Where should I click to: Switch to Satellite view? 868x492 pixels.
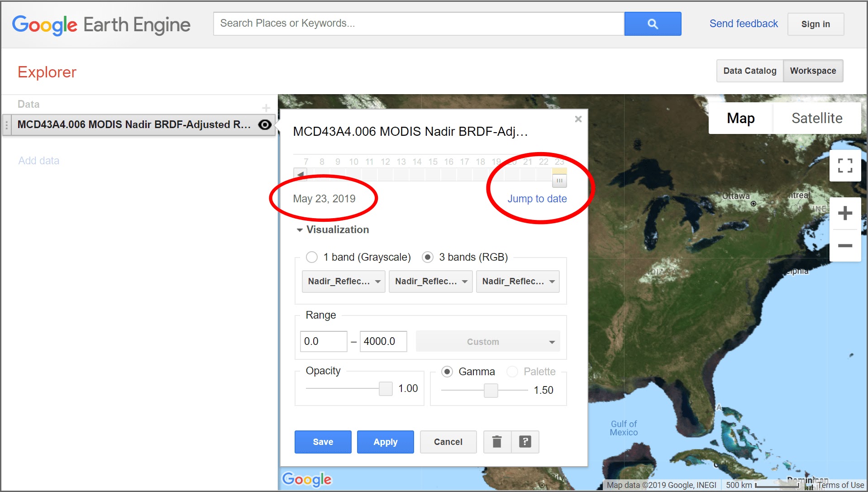(817, 118)
